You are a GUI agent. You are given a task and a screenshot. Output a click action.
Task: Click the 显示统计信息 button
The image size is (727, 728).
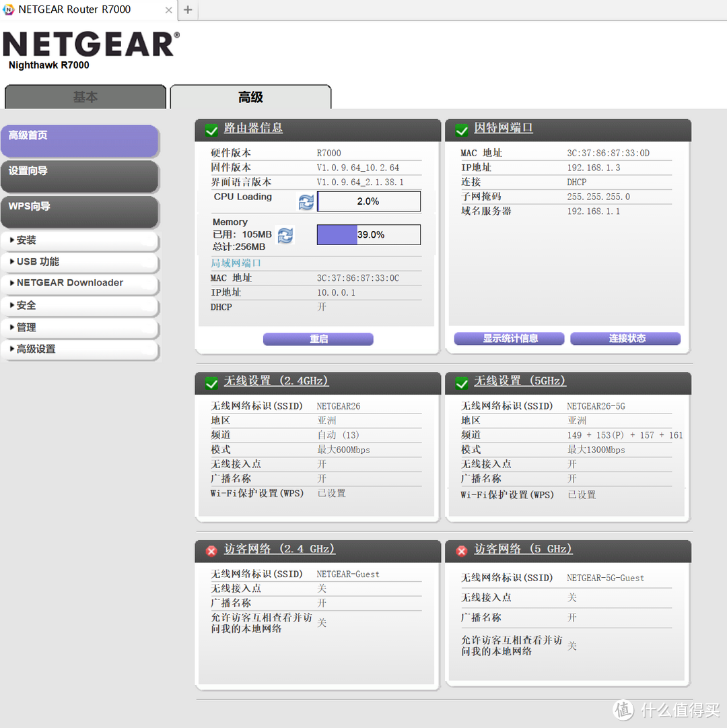pos(510,338)
